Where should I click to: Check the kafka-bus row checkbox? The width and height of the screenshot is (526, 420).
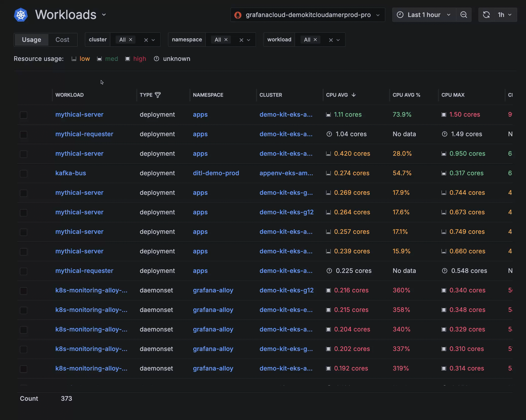24,173
